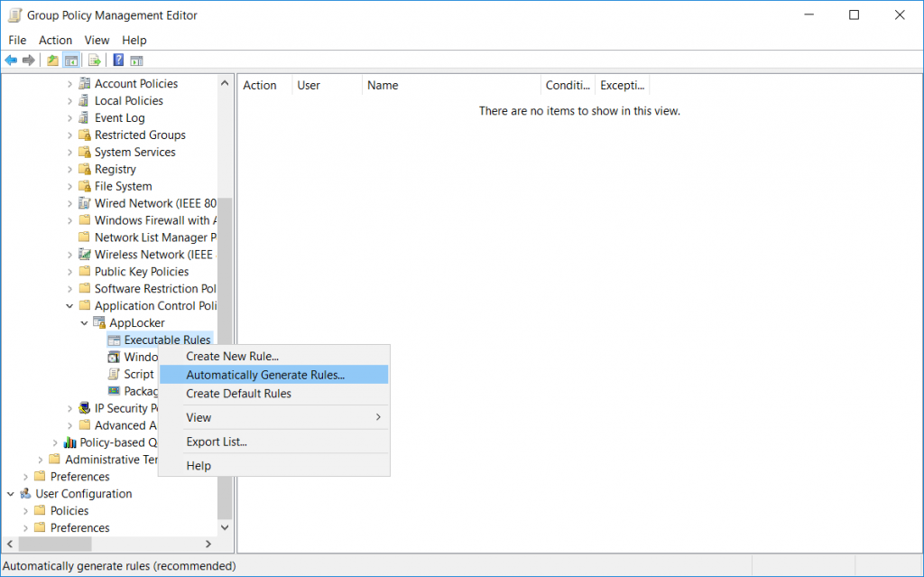Image resolution: width=924 pixels, height=577 pixels.
Task: Click the User column header
Action: coord(327,86)
